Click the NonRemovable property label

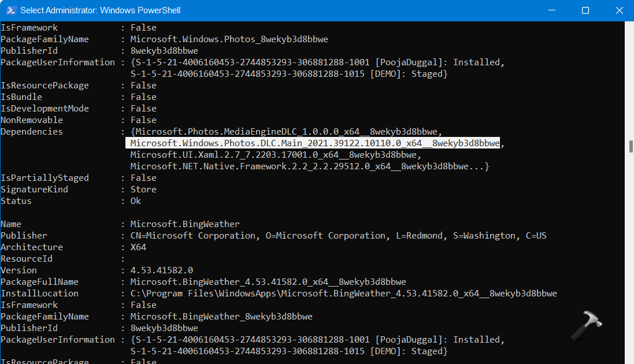point(32,120)
